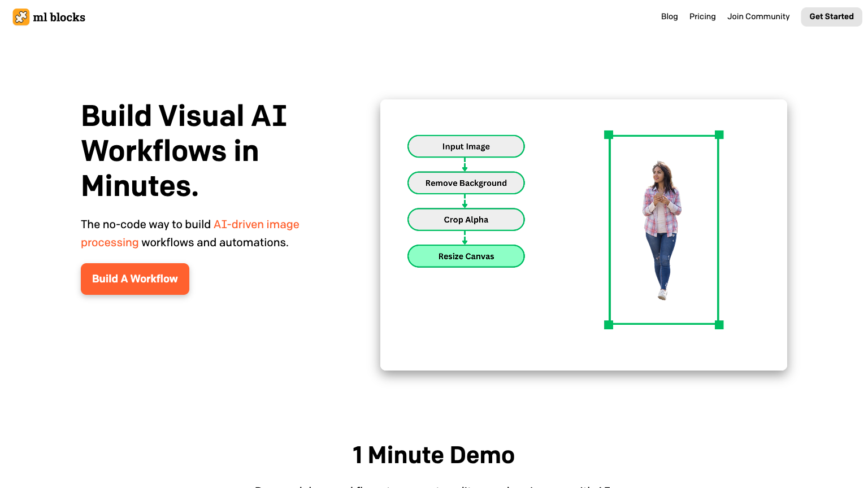Open the Join Community link
The height and width of the screenshot is (488, 868).
tap(758, 16)
